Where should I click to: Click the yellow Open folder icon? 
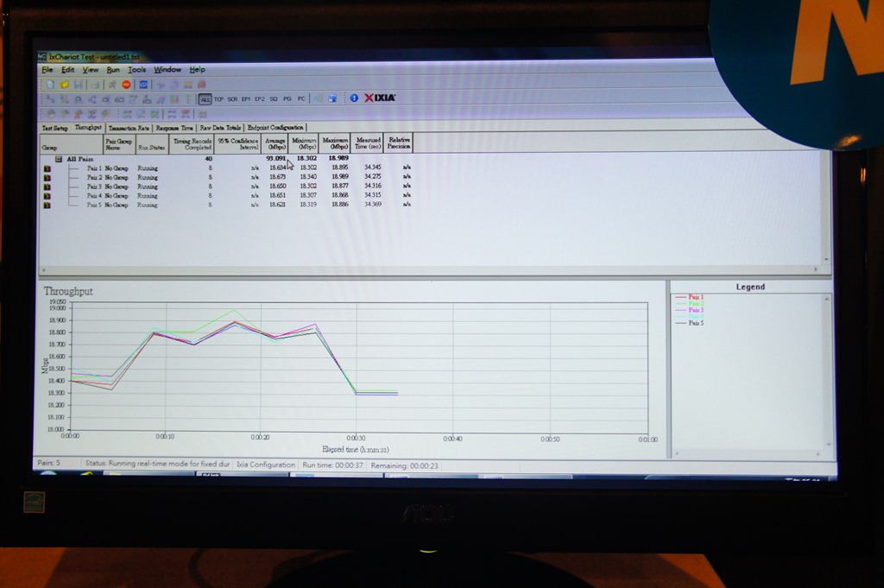click(64, 85)
